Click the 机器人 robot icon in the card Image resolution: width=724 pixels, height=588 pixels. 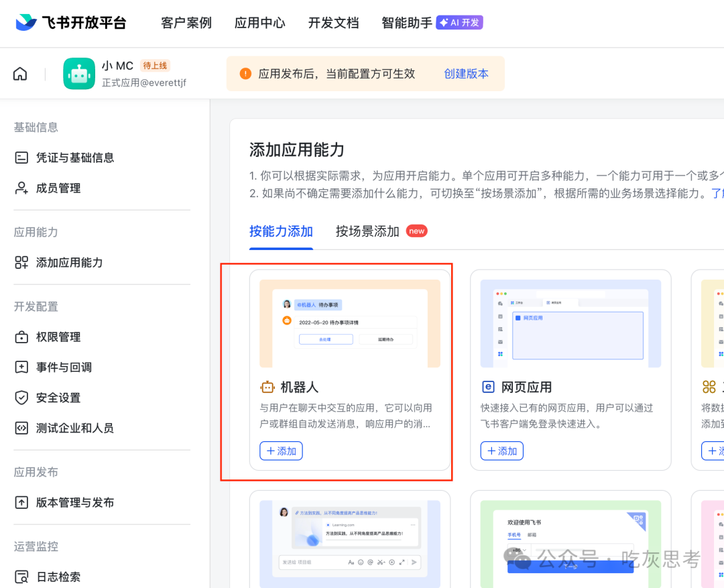(x=267, y=387)
